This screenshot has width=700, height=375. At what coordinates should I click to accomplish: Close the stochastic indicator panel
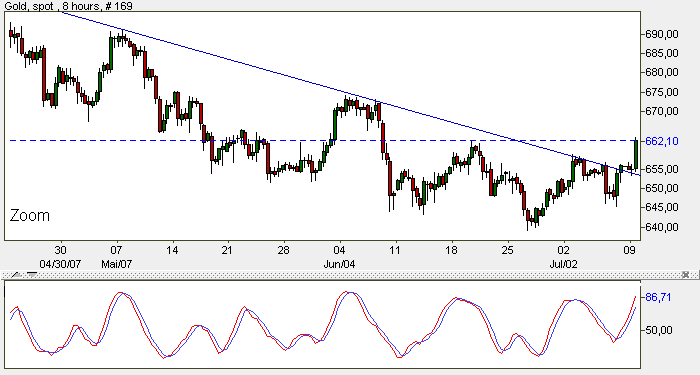pyautogui.click(x=685, y=275)
